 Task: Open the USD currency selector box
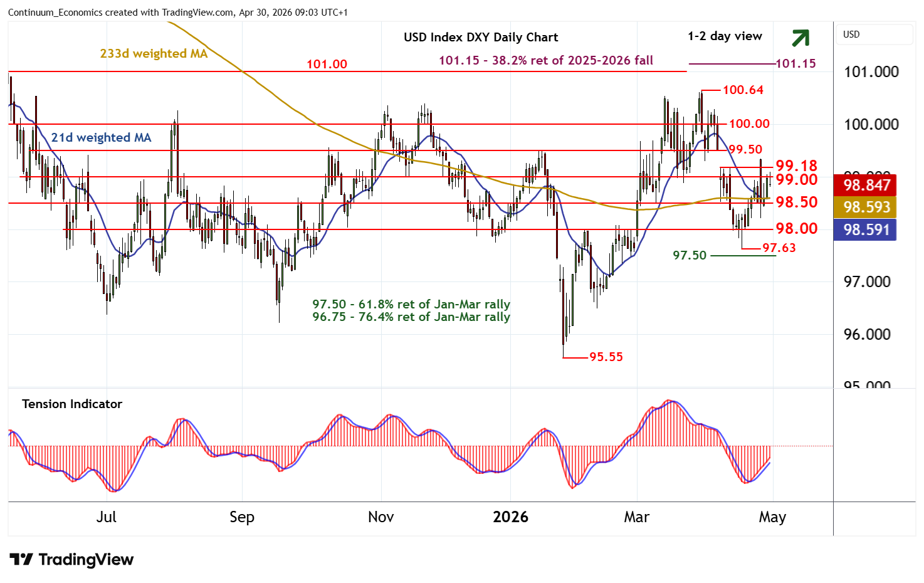(x=874, y=34)
